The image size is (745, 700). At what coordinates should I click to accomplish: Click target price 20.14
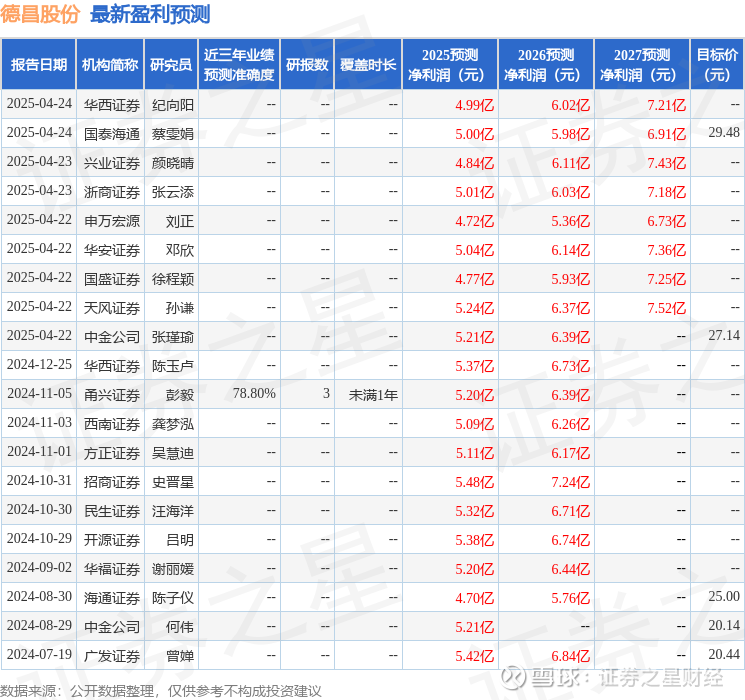click(724, 625)
